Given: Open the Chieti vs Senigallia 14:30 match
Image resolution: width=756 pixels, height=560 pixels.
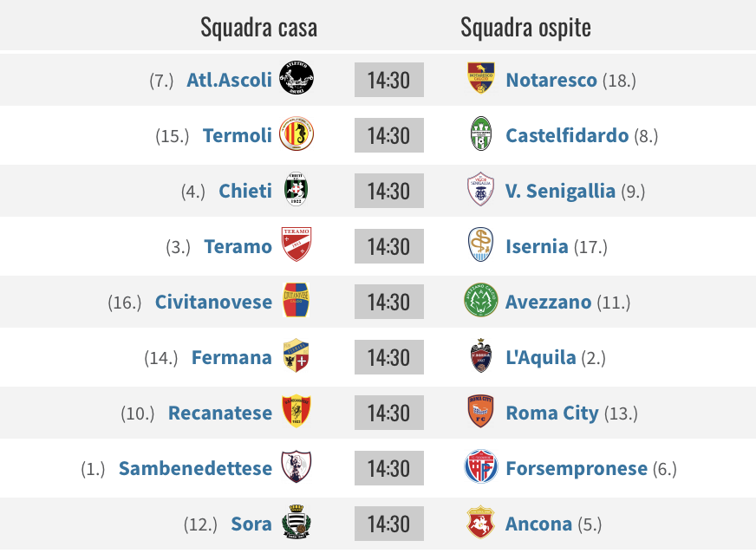Looking at the screenshot, I should coord(389,191).
